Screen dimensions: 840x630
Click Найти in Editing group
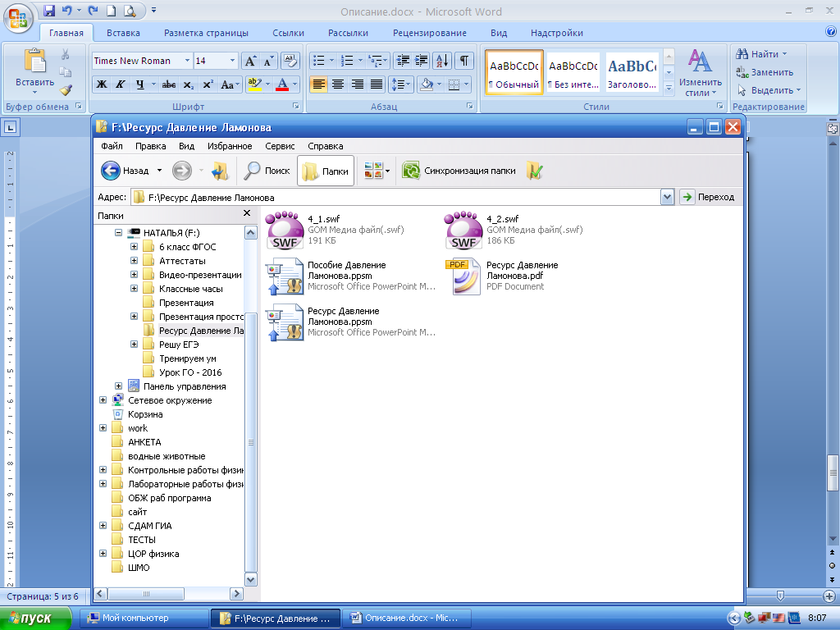tap(760, 54)
